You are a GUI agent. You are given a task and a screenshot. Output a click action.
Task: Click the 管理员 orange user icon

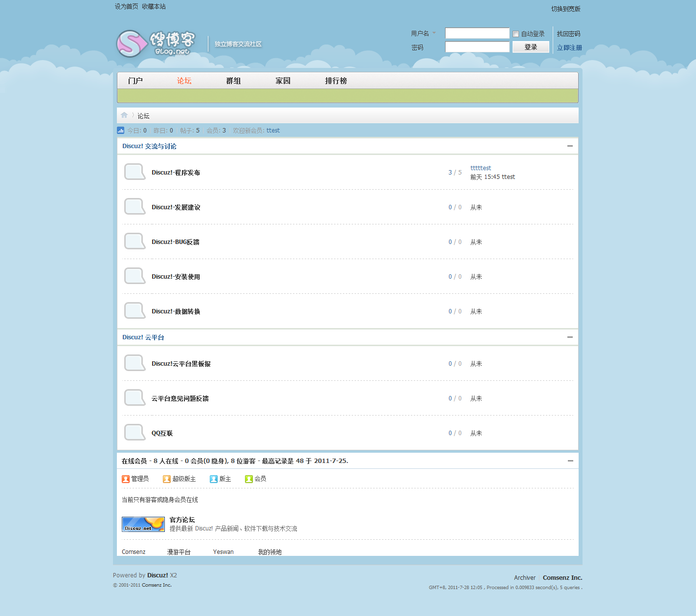pyautogui.click(x=126, y=479)
